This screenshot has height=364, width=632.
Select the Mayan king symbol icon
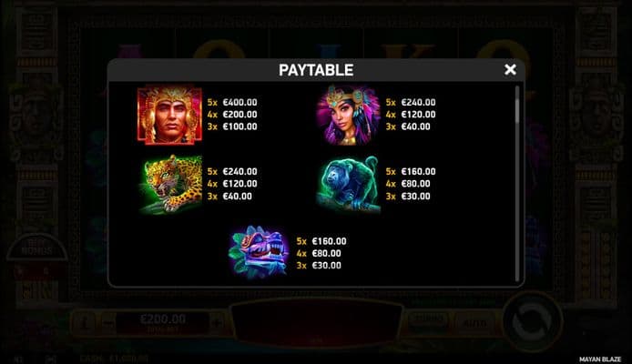169,116
